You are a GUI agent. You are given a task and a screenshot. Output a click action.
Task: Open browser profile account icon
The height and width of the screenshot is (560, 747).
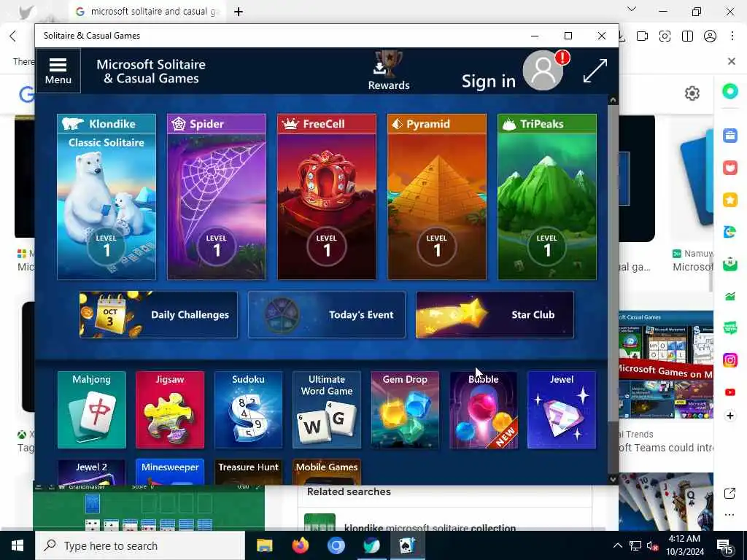click(710, 36)
